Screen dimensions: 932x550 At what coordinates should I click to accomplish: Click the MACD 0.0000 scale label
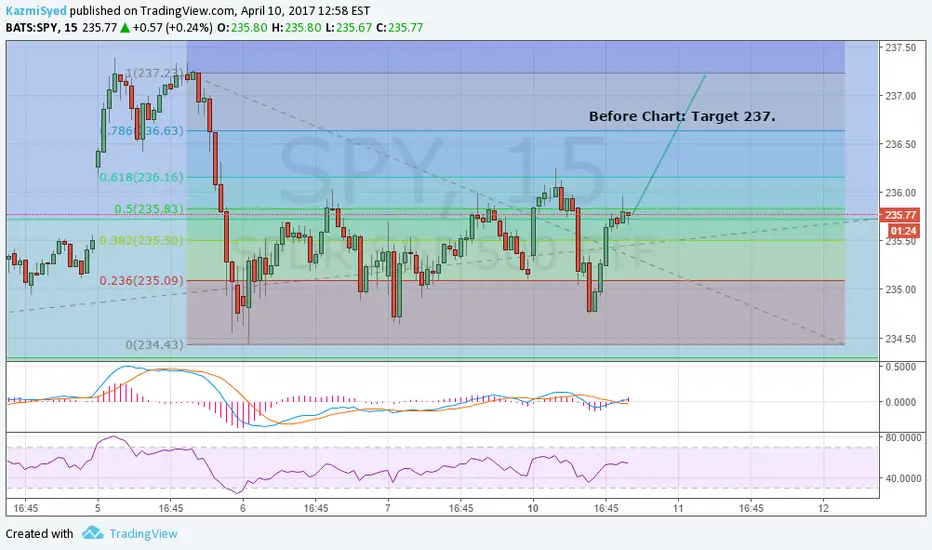[900, 402]
